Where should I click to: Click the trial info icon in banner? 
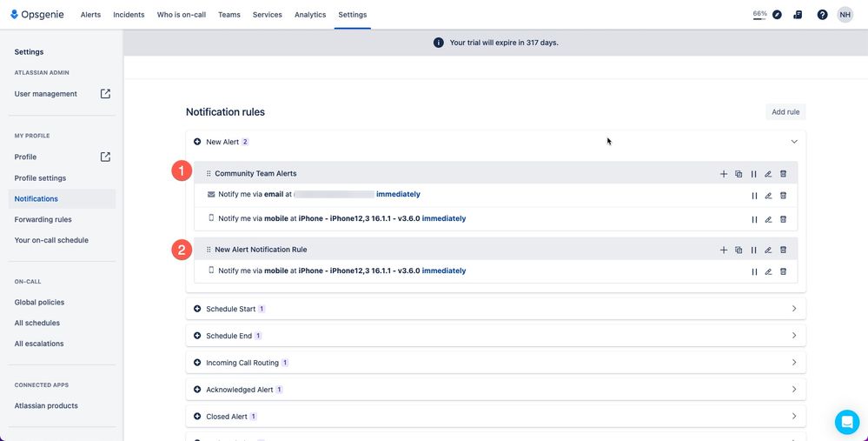[439, 43]
